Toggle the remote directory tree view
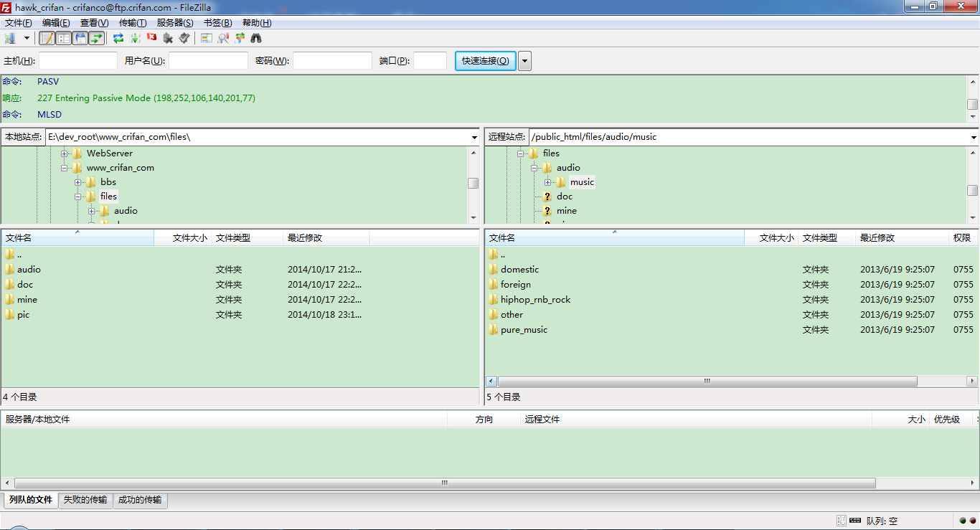980x530 pixels. (80, 38)
